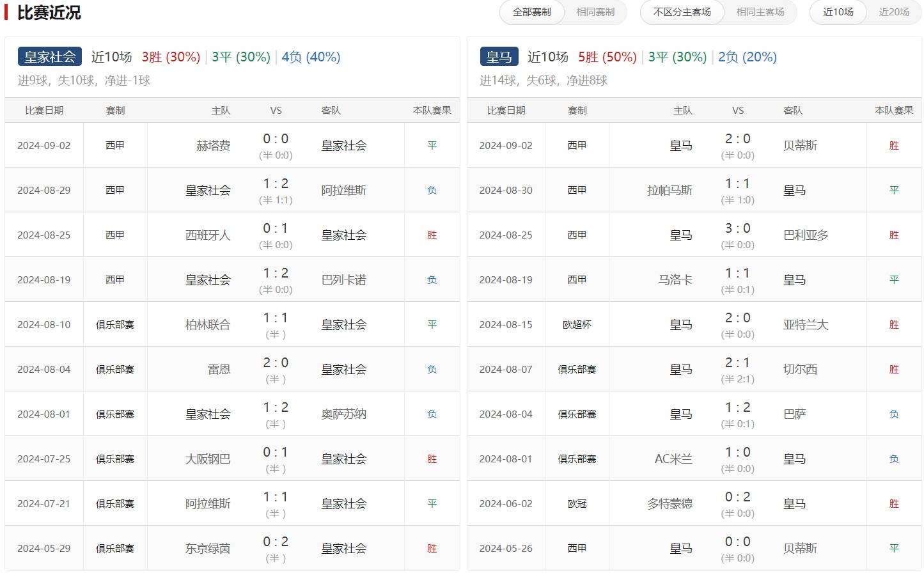Click 皇马 2负 (20%) statistic
Screen dimensions: 924x573
pyautogui.click(x=748, y=57)
